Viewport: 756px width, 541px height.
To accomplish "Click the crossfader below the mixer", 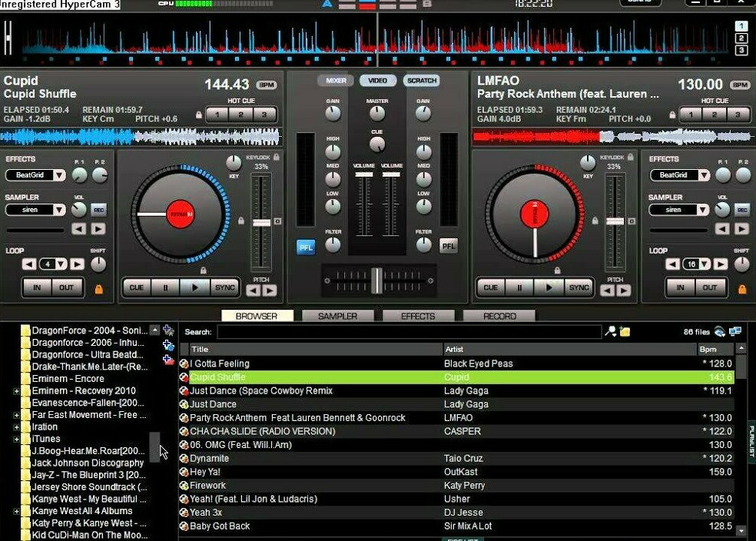I will 377,280.
